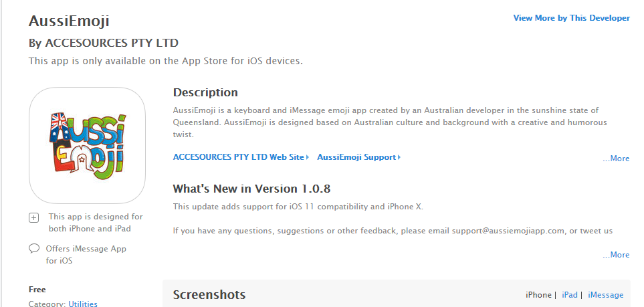Click the Screenshots section heading
This screenshot has height=307, width=644.
pyautogui.click(x=209, y=295)
